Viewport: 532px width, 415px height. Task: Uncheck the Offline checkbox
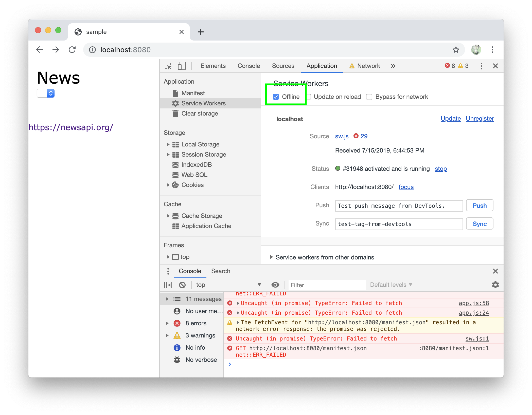tap(276, 97)
